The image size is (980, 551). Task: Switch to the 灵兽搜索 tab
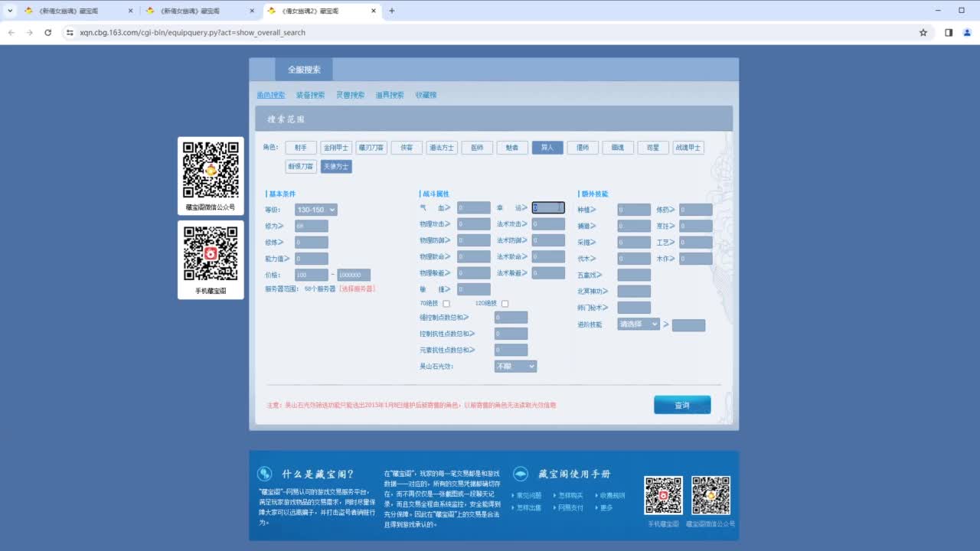point(351,95)
